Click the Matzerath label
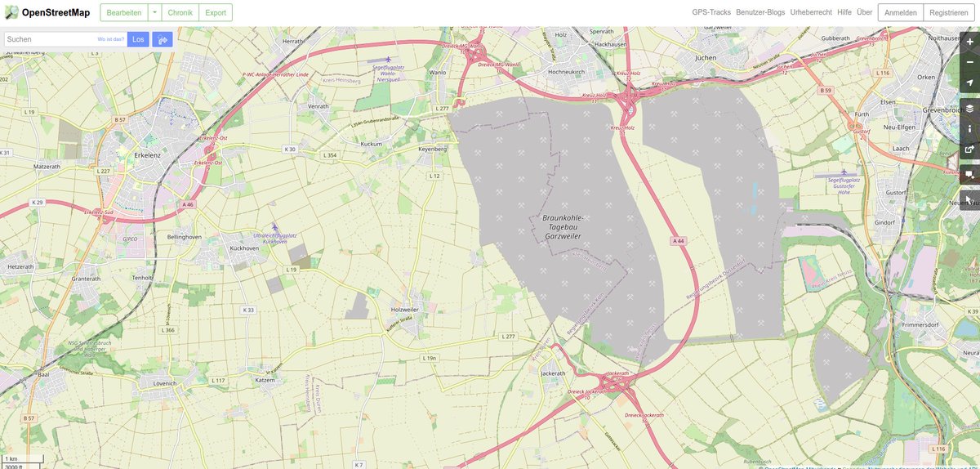 click(47, 166)
